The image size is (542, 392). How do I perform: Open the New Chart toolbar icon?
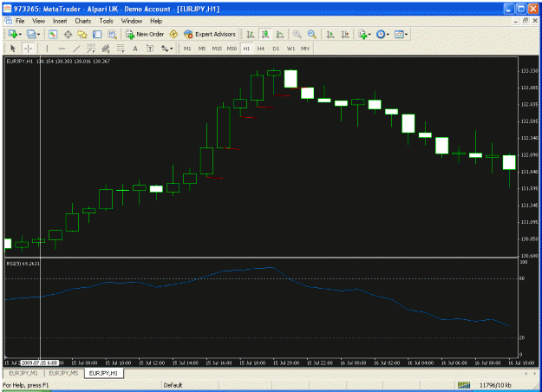(13, 34)
